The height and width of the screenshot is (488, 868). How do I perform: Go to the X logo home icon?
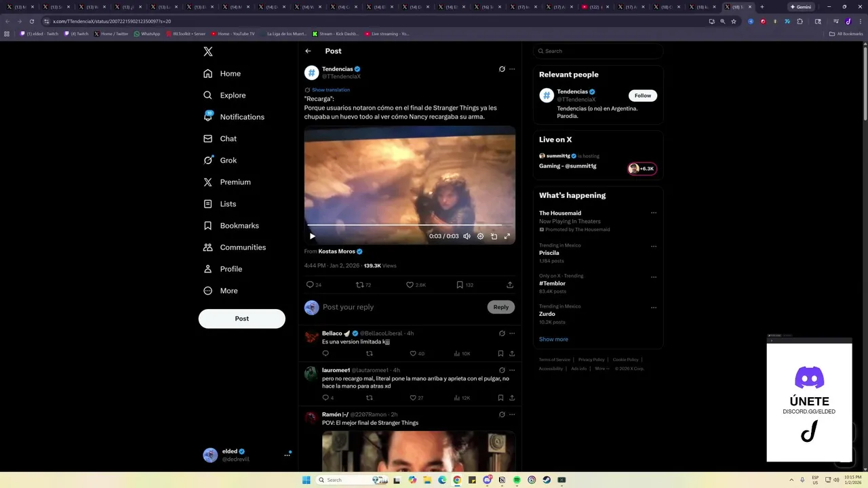pos(208,52)
